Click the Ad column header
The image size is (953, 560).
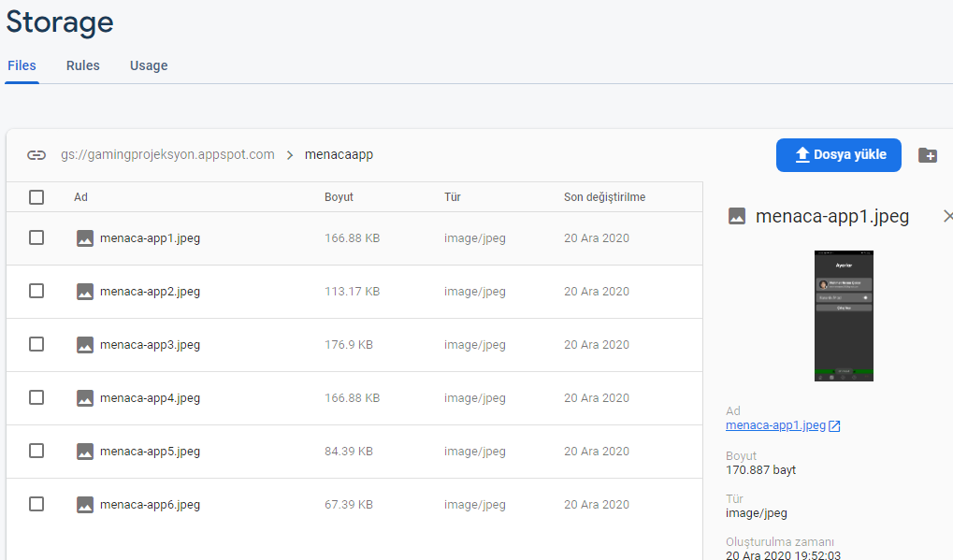(80, 196)
